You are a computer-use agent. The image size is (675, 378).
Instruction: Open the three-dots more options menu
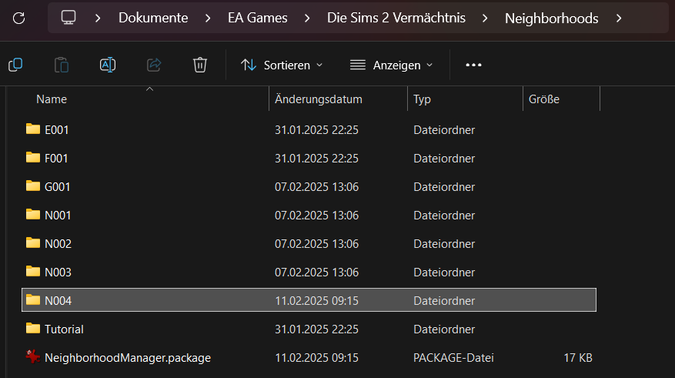pyautogui.click(x=474, y=65)
